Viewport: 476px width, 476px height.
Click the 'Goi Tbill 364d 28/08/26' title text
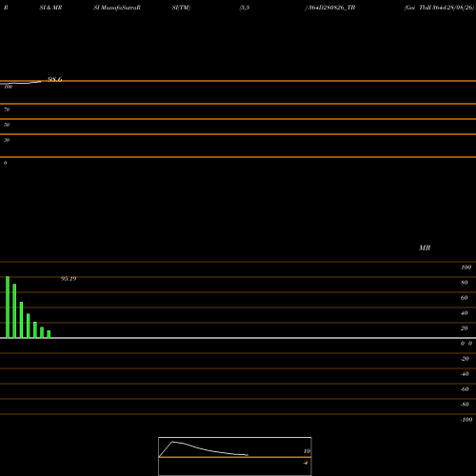tap(440, 8)
